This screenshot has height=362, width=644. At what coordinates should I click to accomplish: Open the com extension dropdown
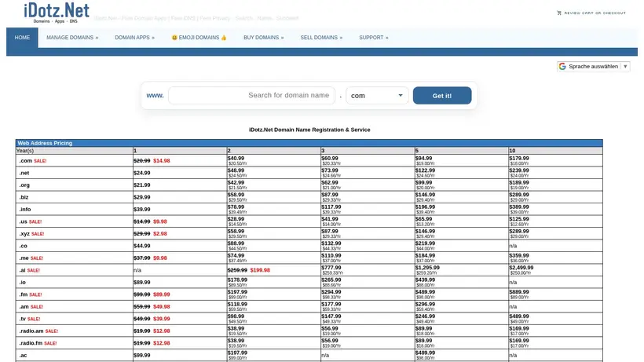tap(377, 95)
